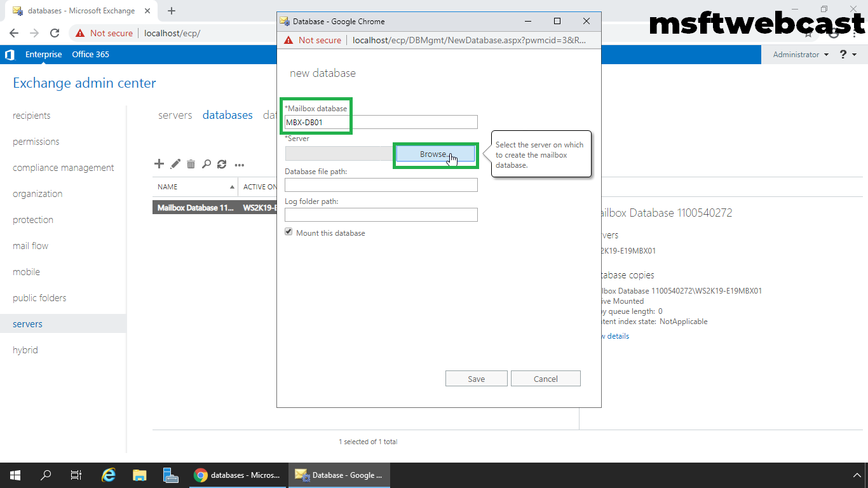This screenshot has height=488, width=868.
Task: Open the more options ellipsis menu
Action: (x=240, y=165)
